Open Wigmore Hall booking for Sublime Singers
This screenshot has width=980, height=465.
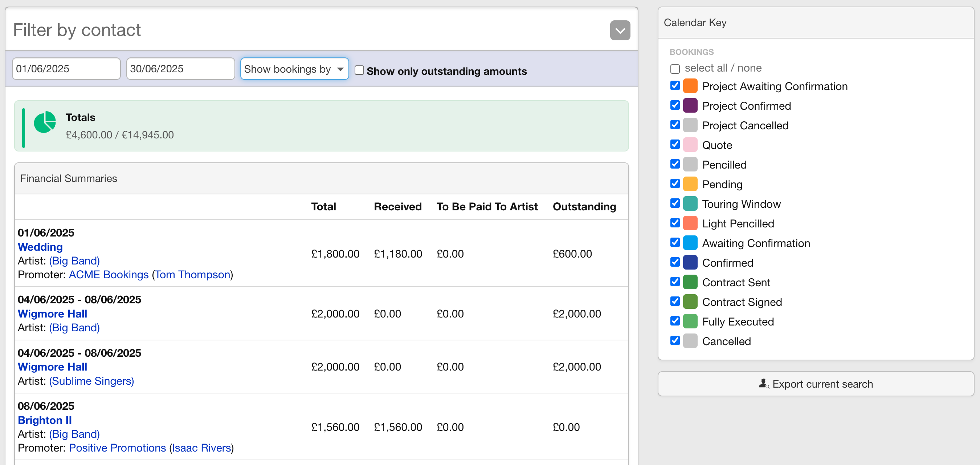tap(53, 367)
